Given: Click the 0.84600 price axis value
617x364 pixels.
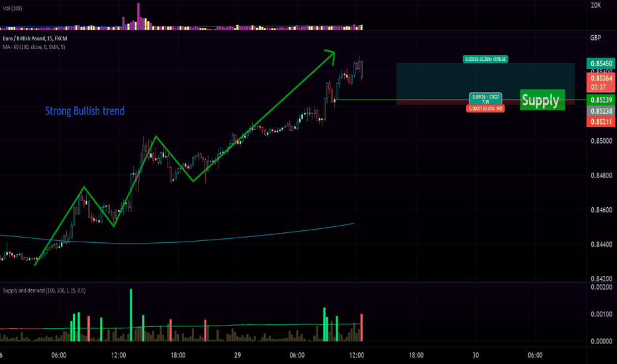Looking at the screenshot, I should click(x=601, y=210).
